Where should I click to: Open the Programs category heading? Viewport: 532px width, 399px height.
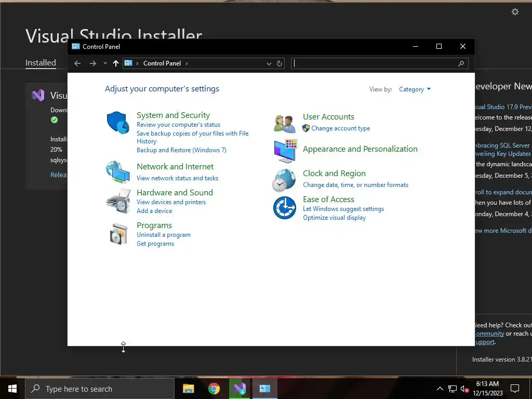point(154,225)
